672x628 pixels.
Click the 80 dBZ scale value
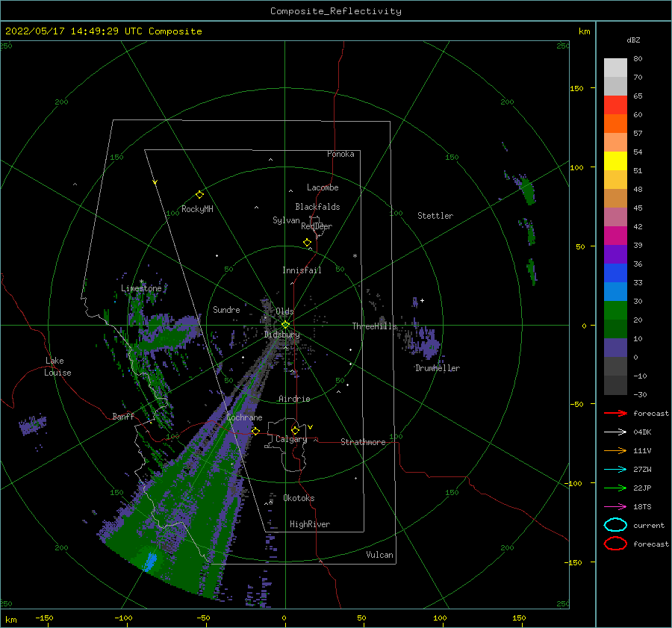tap(638, 59)
